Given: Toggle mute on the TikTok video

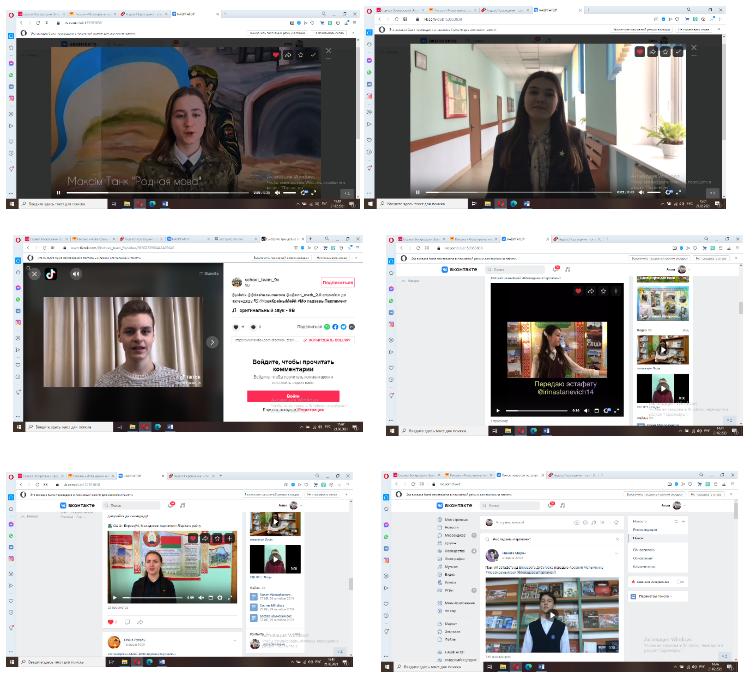Looking at the screenshot, I should (x=76, y=274).
